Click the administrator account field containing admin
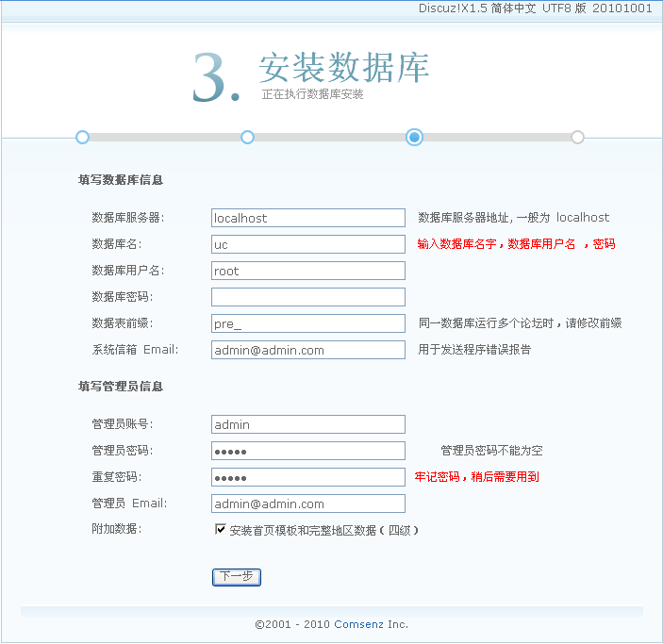Viewport: 663px width, 644px height. coord(307,424)
